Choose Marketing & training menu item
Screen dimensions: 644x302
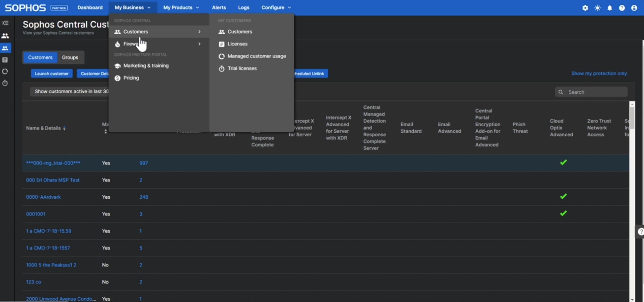146,66
